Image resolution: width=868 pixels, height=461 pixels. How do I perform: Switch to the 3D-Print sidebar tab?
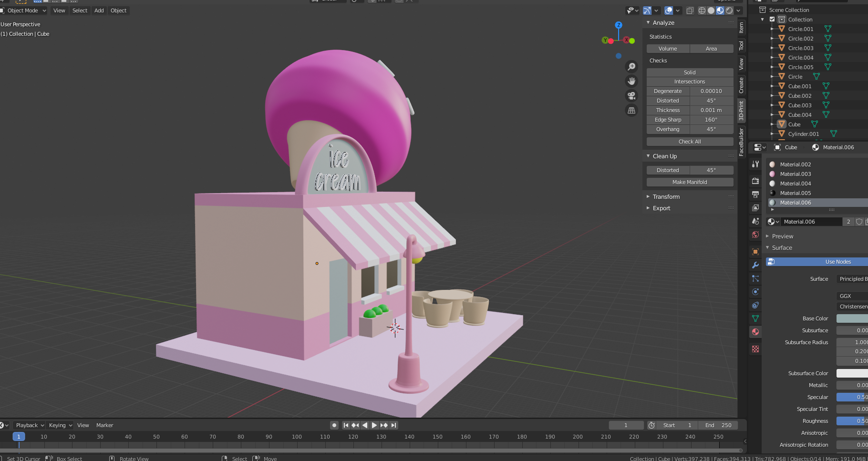[x=741, y=110]
